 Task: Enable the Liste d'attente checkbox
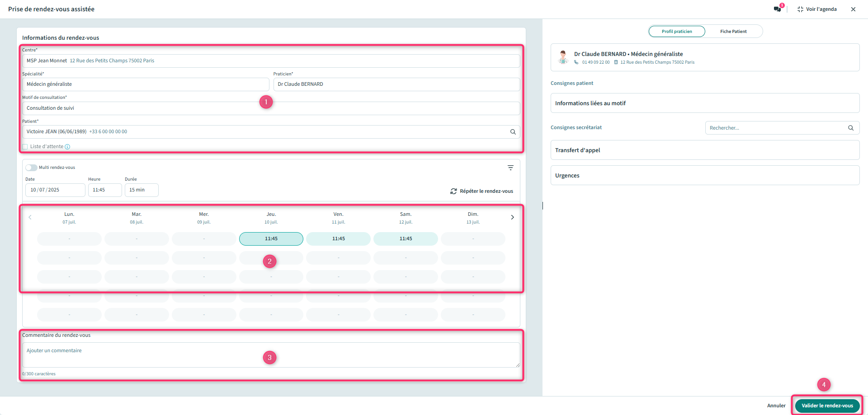25,147
